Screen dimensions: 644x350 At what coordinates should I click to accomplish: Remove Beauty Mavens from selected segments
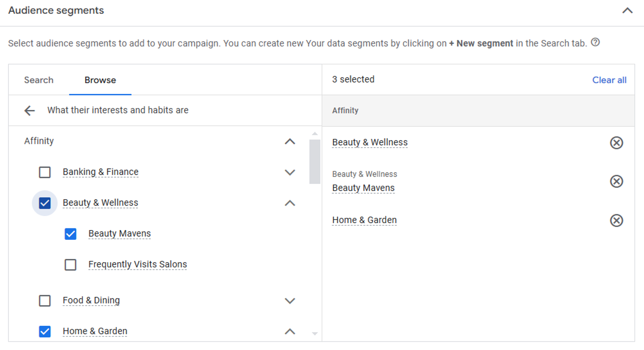[616, 181]
